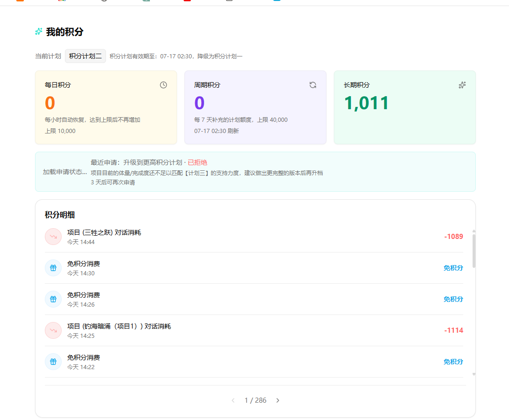509x420 pixels.
Task: Click the 我的积分 page heading
Action: point(64,32)
